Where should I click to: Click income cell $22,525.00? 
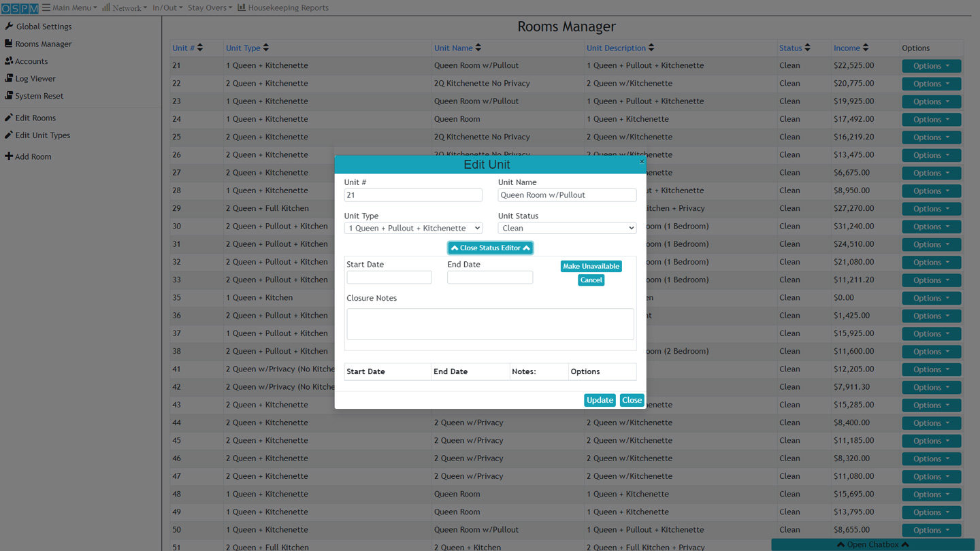[x=853, y=66]
